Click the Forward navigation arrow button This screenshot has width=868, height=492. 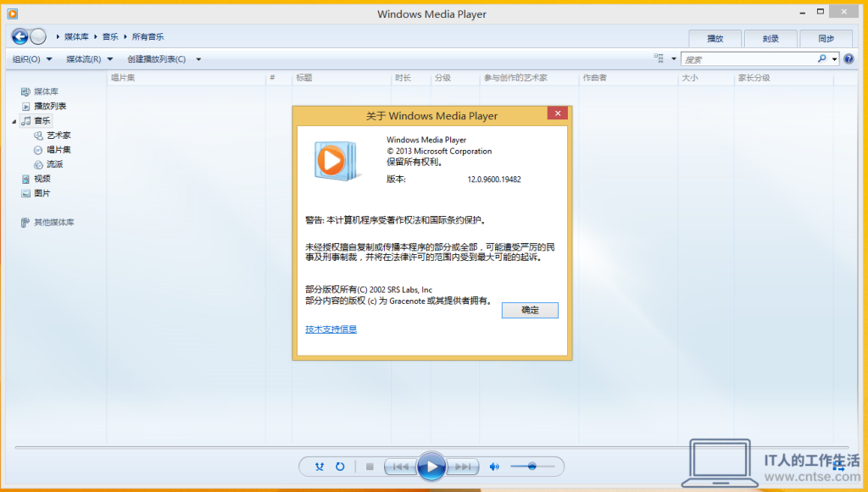click(x=38, y=37)
